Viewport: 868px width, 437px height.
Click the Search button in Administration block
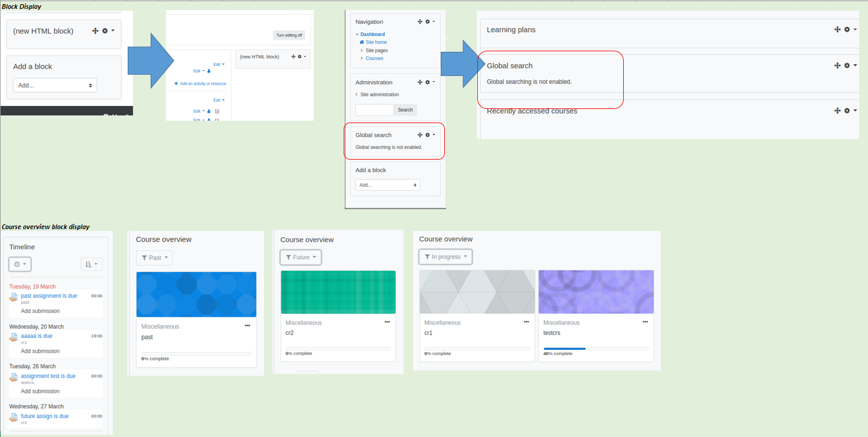point(405,110)
